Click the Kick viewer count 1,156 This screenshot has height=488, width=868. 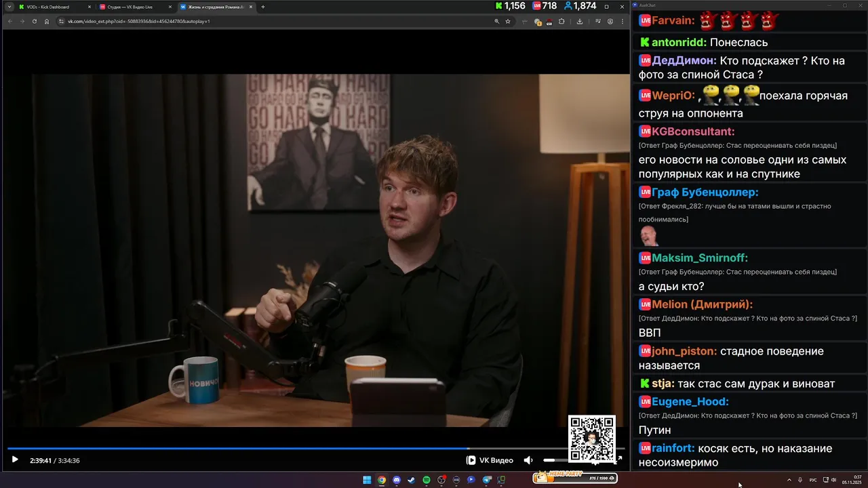pos(511,6)
